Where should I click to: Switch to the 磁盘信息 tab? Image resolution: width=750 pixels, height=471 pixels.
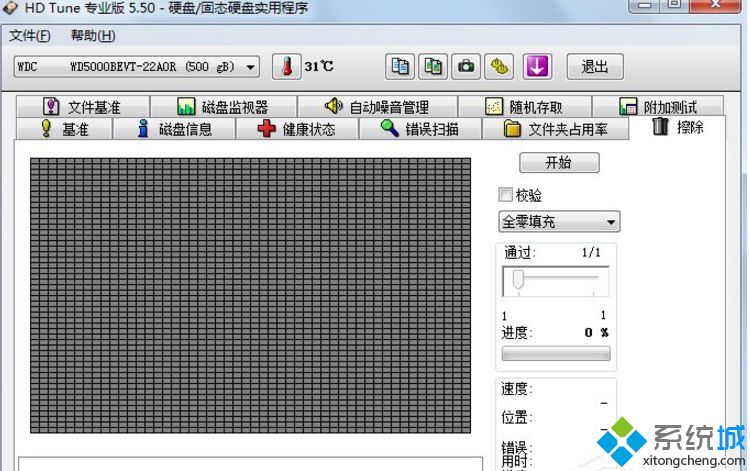(174, 129)
